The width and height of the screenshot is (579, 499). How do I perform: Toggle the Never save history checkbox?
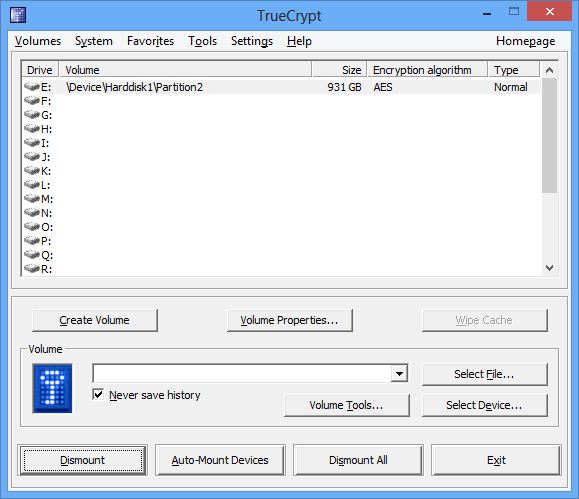point(98,394)
